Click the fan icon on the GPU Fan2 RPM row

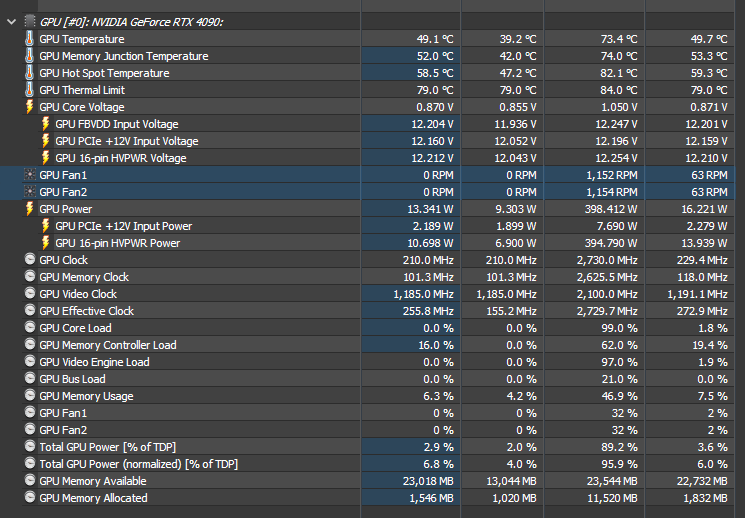coord(30,192)
